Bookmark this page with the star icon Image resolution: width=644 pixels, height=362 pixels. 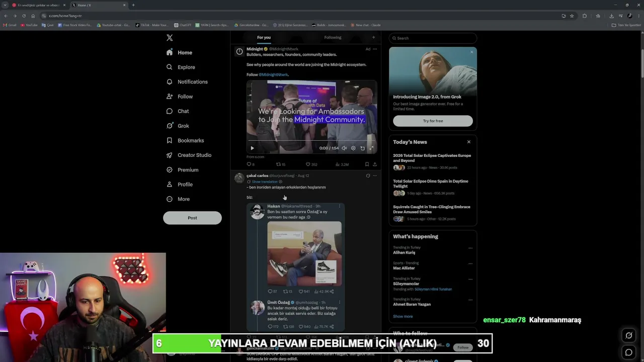(572, 16)
